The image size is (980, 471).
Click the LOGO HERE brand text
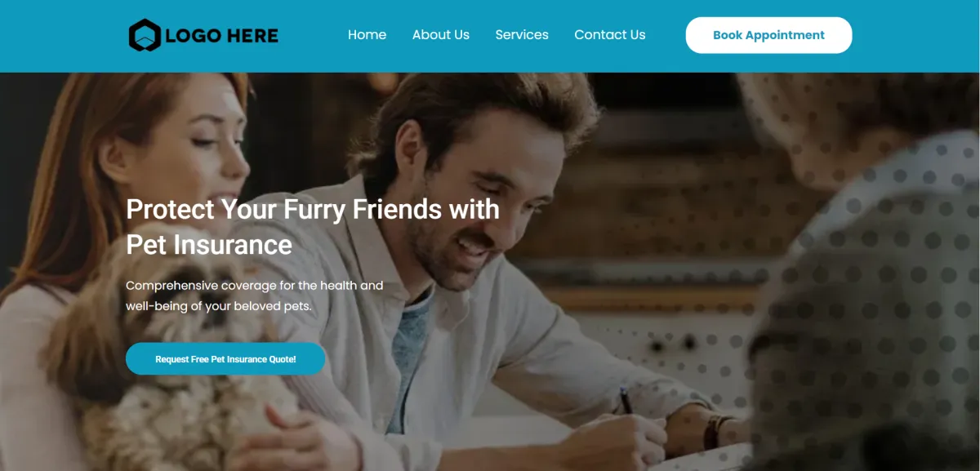[x=221, y=35]
